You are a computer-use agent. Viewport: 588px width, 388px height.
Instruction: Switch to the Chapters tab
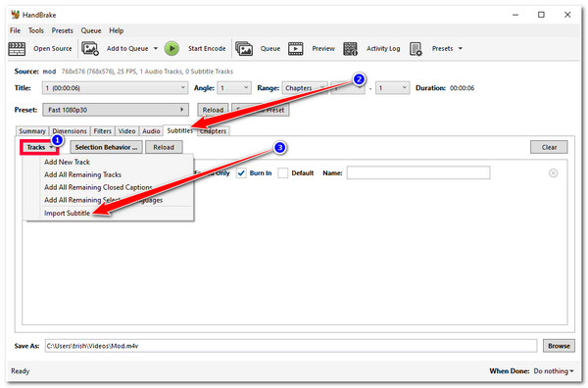coord(213,131)
